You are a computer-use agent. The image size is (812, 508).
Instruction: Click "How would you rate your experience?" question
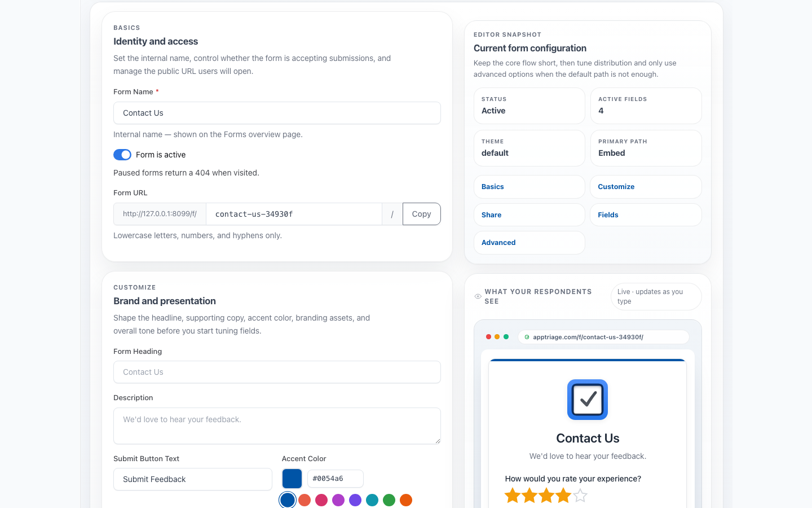(x=573, y=479)
